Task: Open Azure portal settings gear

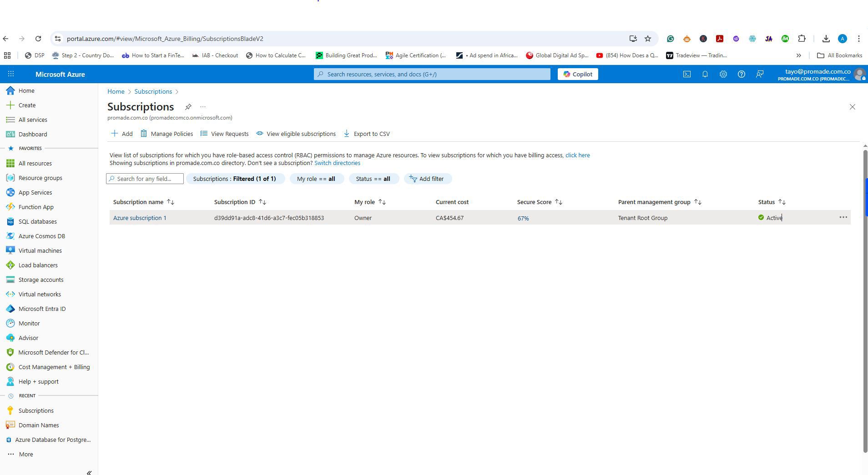Action: (723, 74)
